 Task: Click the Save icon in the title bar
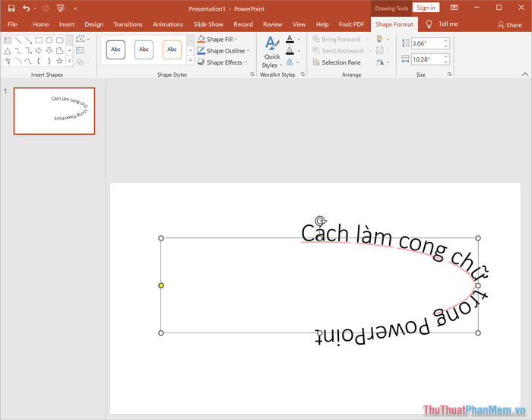11,8
